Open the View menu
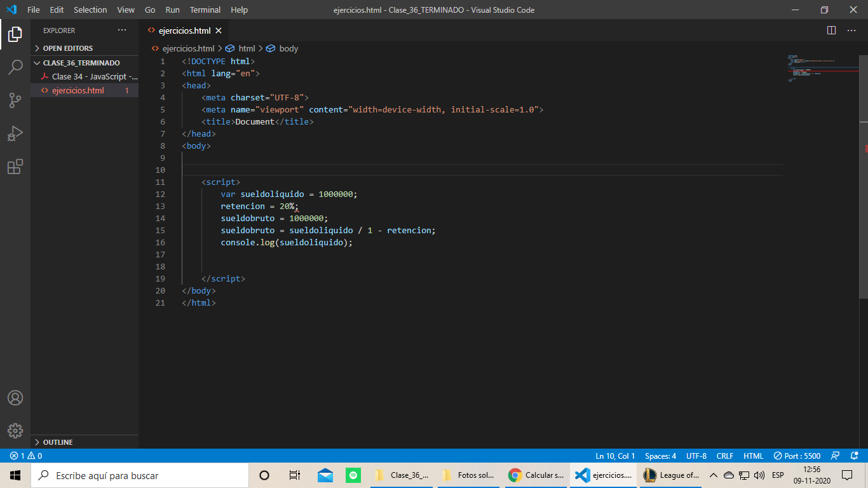This screenshot has width=868, height=488. [x=126, y=10]
